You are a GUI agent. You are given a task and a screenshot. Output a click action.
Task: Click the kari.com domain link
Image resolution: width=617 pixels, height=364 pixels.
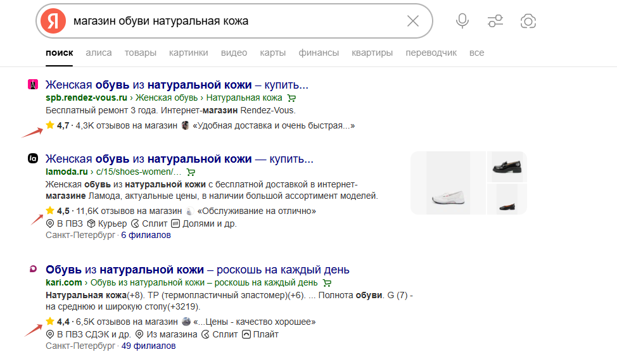(64, 282)
